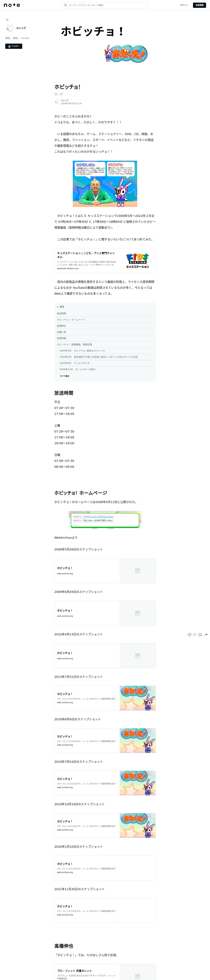Click thumbnail of the 2016年6月6日 snapshot
Viewport: 210px width, 980px height.
coord(138,741)
